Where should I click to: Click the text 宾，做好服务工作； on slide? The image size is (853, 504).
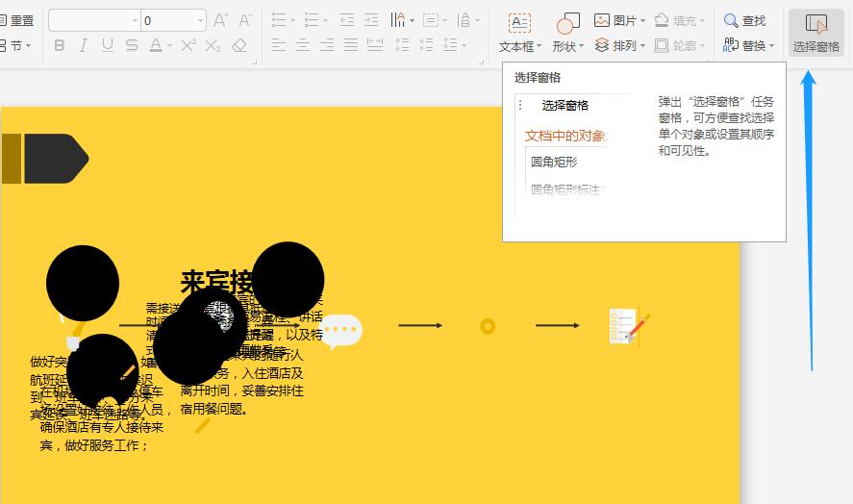(x=94, y=445)
